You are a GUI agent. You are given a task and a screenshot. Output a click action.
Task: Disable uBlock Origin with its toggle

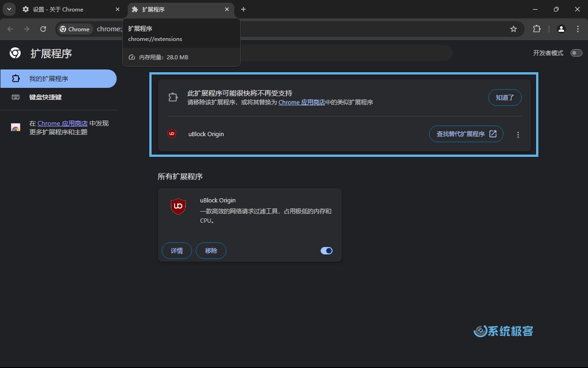(327, 251)
